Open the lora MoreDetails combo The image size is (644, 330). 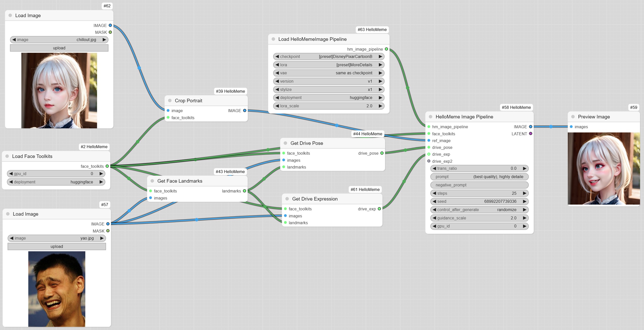(329, 65)
